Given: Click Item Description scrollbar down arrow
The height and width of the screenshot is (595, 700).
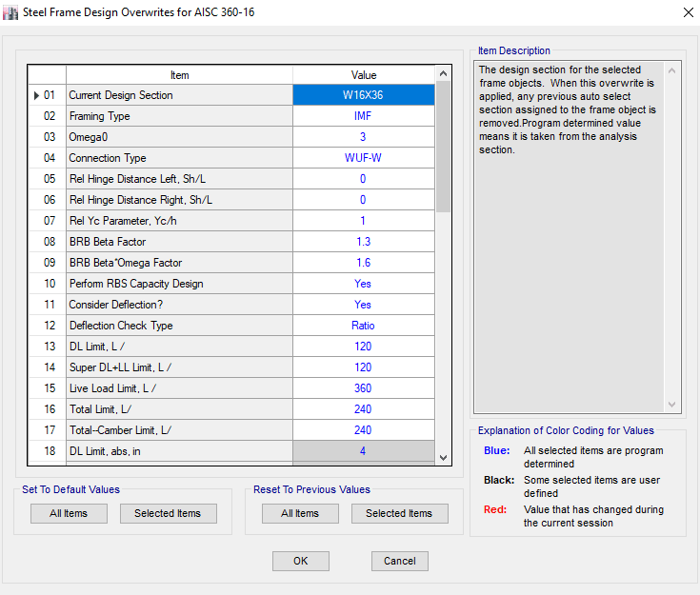Looking at the screenshot, I should pos(671,405).
